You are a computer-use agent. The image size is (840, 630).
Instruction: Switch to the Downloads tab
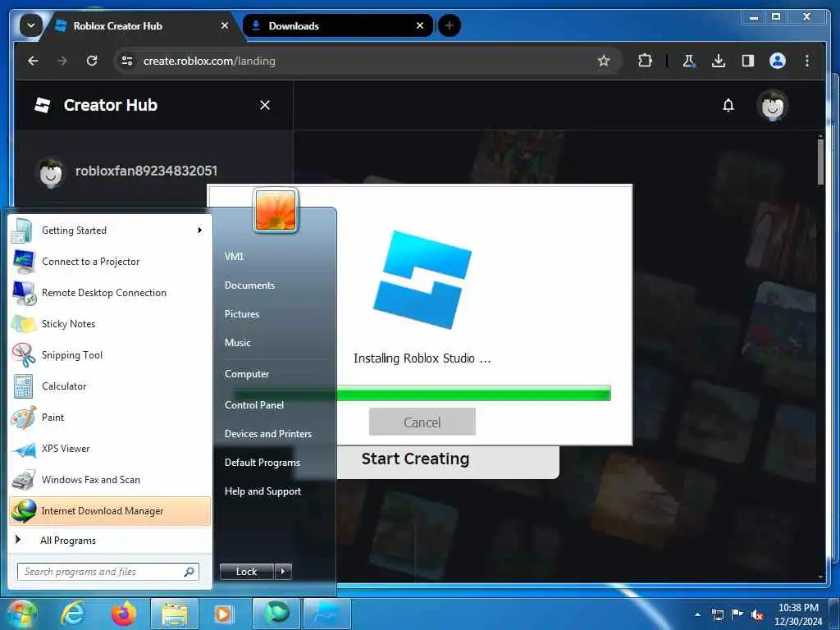pos(337,25)
